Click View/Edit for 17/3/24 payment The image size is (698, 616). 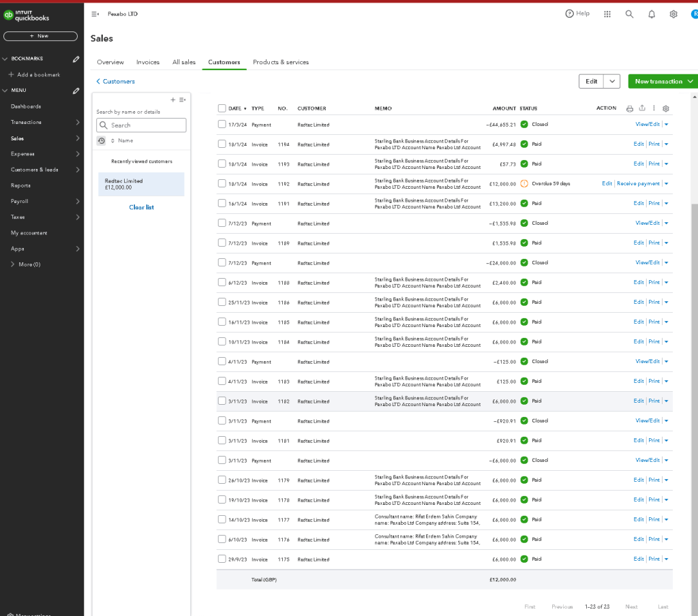pos(648,124)
